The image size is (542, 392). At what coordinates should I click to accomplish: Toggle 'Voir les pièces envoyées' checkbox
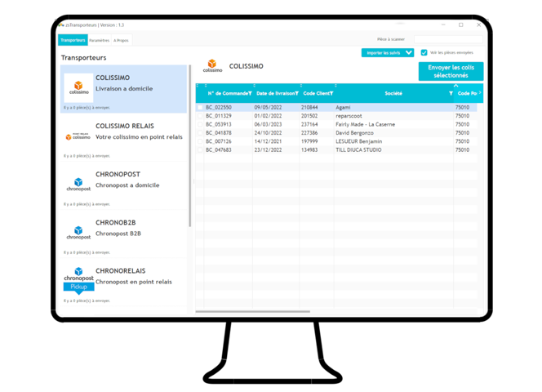coord(424,52)
